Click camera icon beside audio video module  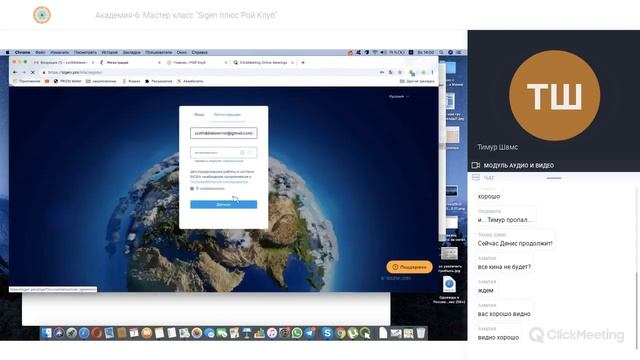coord(476,165)
